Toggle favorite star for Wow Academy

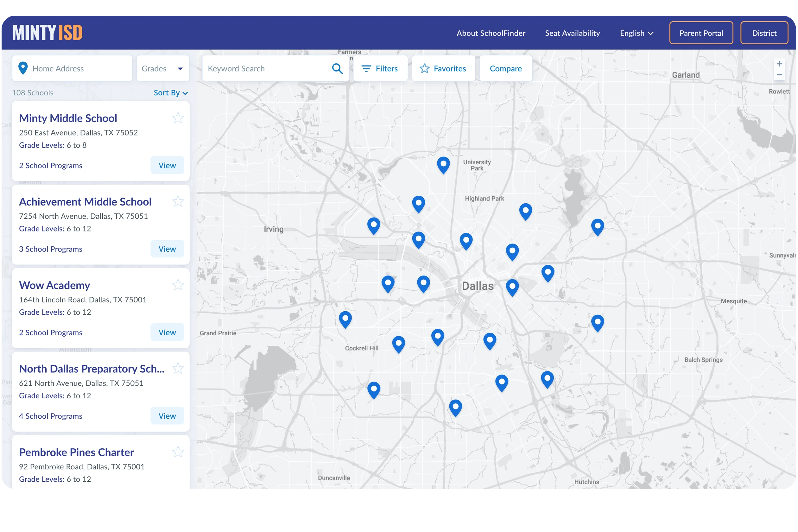coord(178,285)
